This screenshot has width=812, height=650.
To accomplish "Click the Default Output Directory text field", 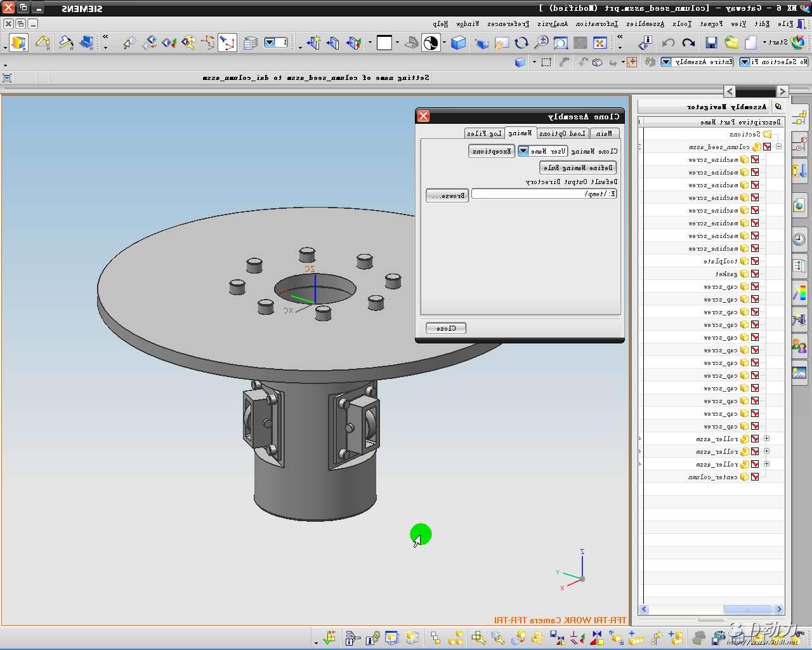I will (544, 194).
